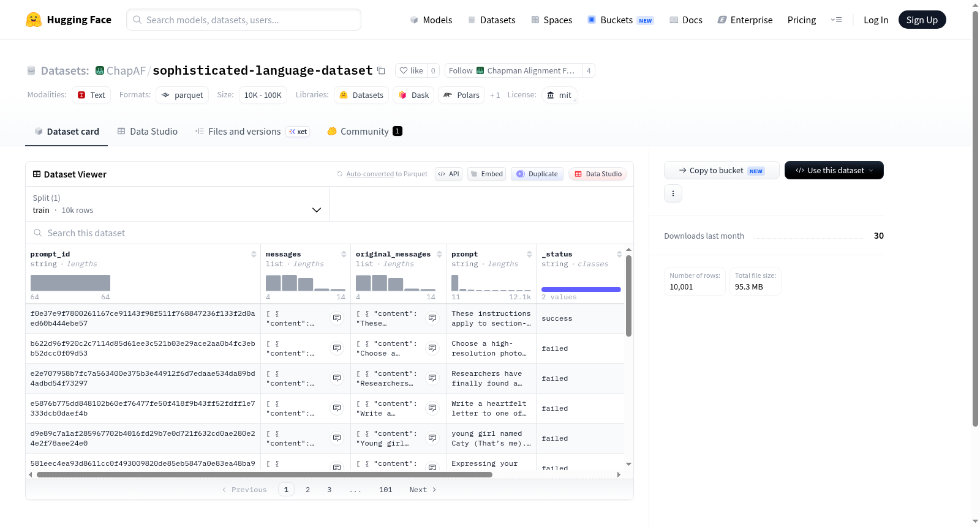The width and height of the screenshot is (980, 527).
Task: Sort the original_messages column
Action: tap(439, 254)
